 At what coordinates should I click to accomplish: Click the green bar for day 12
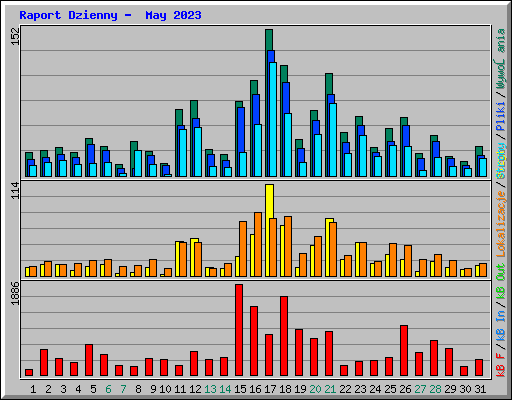tap(194, 109)
